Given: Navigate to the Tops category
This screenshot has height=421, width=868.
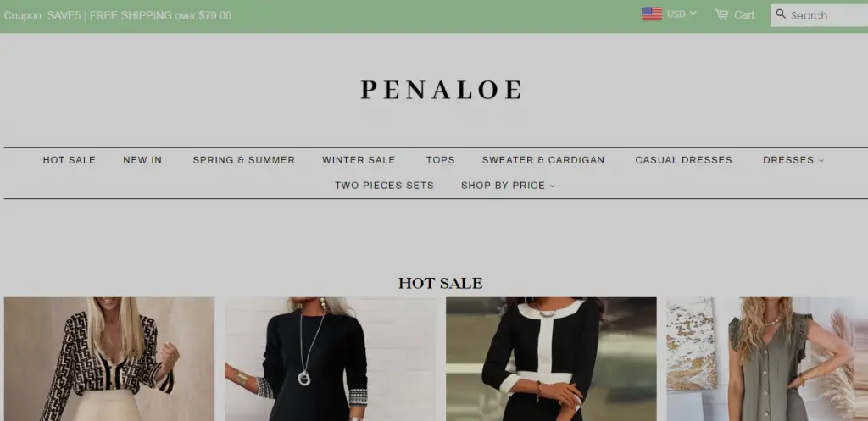Looking at the screenshot, I should 440,160.
